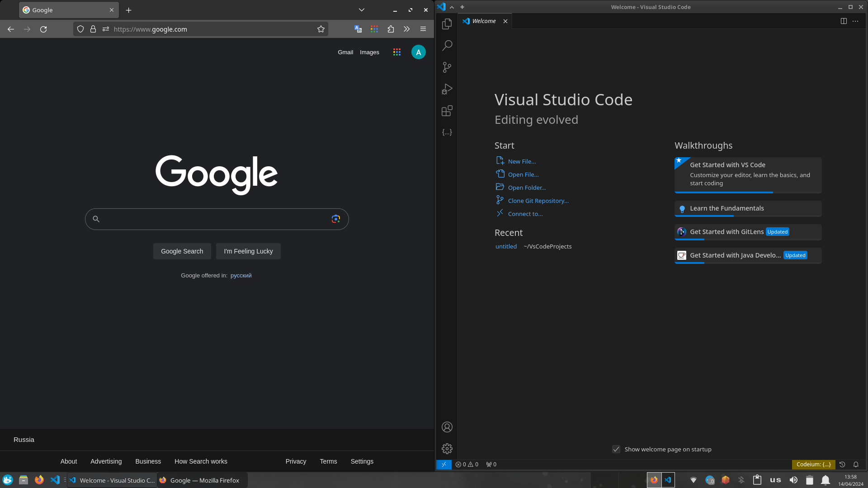The width and height of the screenshot is (868, 488).
Task: Click the Codeium status bar item
Action: point(813,465)
